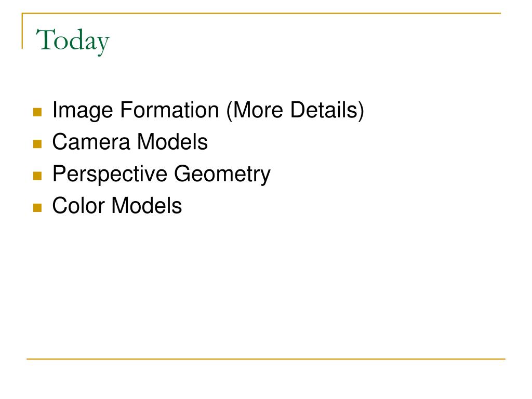
Task: Click the word "Perspective"
Action: [110, 175]
